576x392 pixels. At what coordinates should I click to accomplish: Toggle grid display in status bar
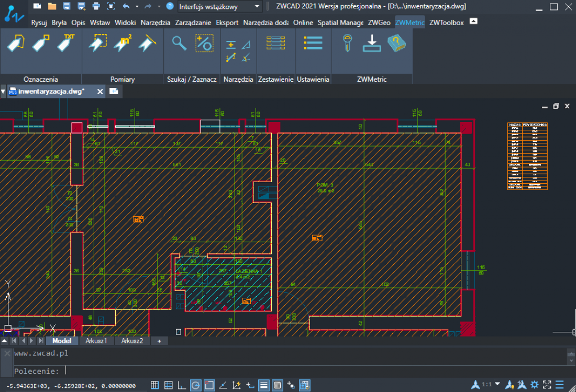[x=154, y=385]
